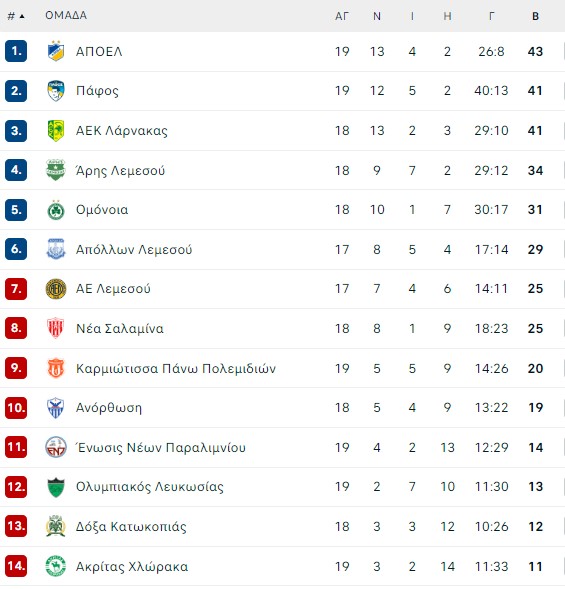Open the Καρμιώτισσα Πάνω Πολεμιδιών team link
This screenshot has height=589, width=565.
(175, 369)
